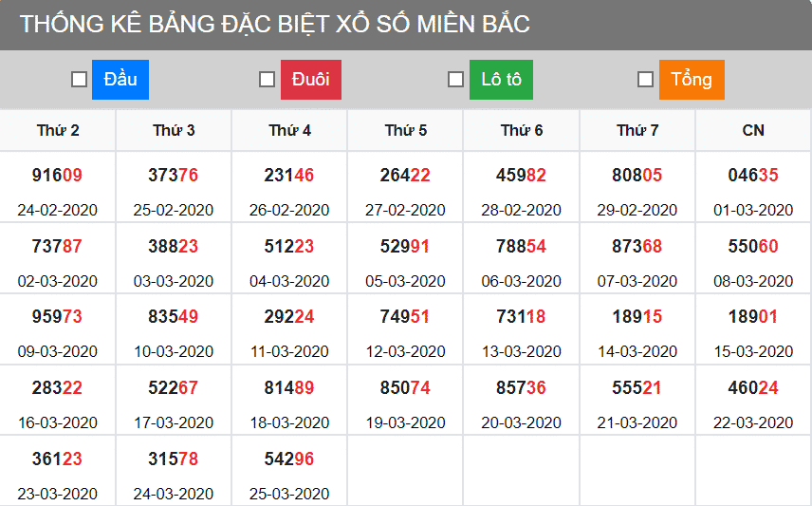Image resolution: width=812 pixels, height=506 pixels.
Task: Select the Thứ 5 column header
Action: 406,130
